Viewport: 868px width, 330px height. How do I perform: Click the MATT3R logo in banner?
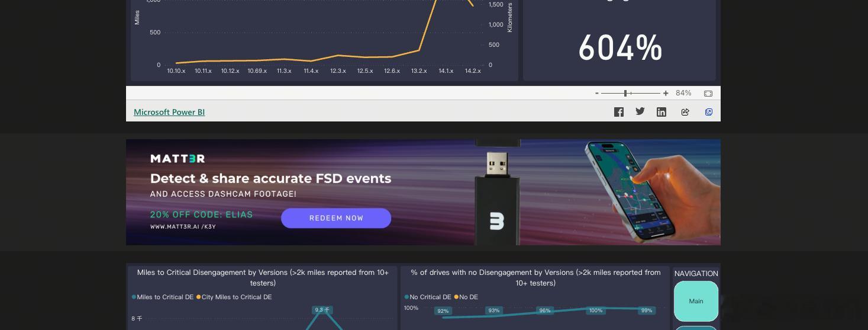point(178,158)
